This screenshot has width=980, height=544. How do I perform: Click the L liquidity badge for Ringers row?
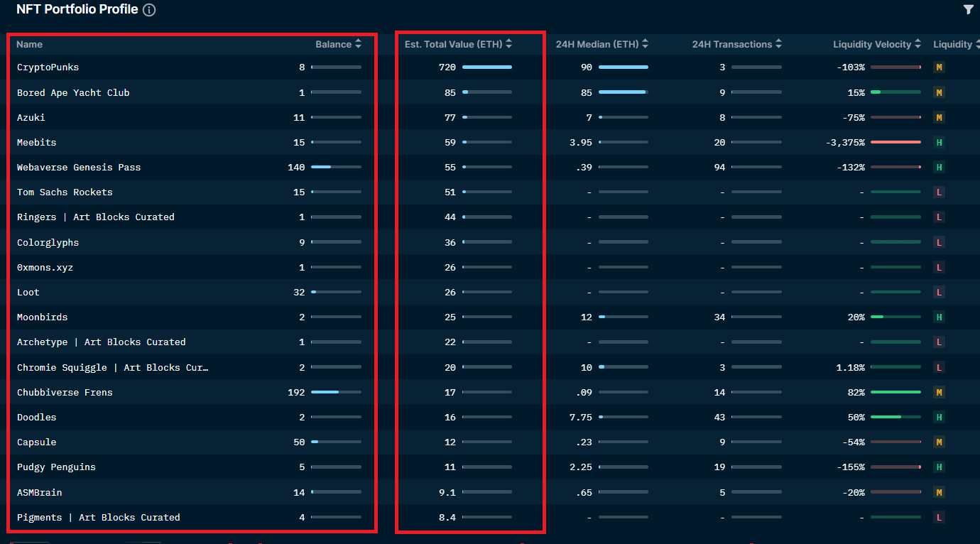point(939,217)
